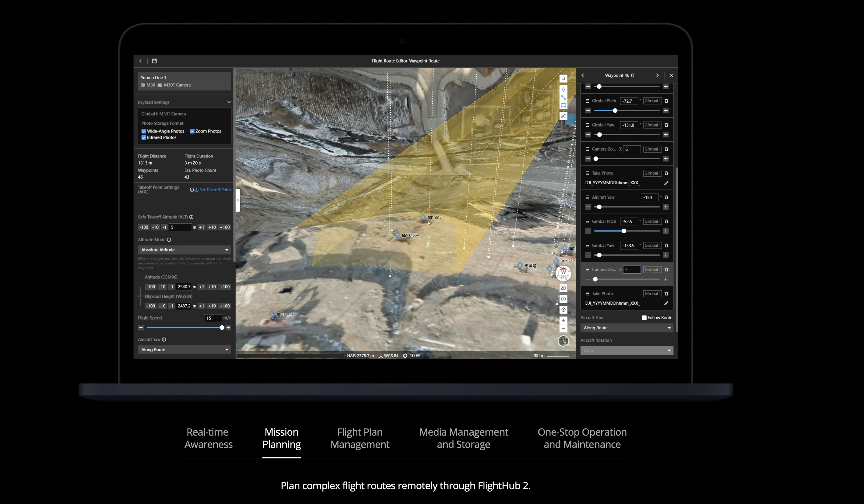
Task: Open the map layer thumbnail
Action: 563,341
